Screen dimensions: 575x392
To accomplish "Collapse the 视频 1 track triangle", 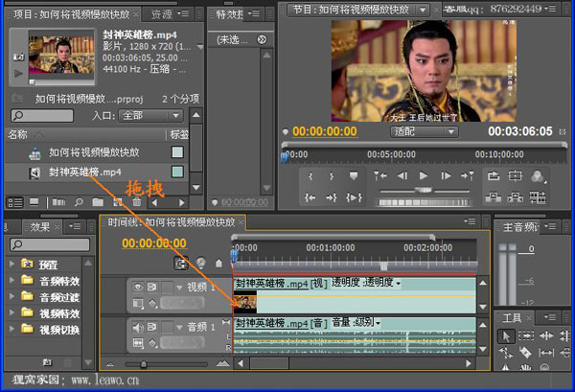I will pyautogui.click(x=179, y=288).
